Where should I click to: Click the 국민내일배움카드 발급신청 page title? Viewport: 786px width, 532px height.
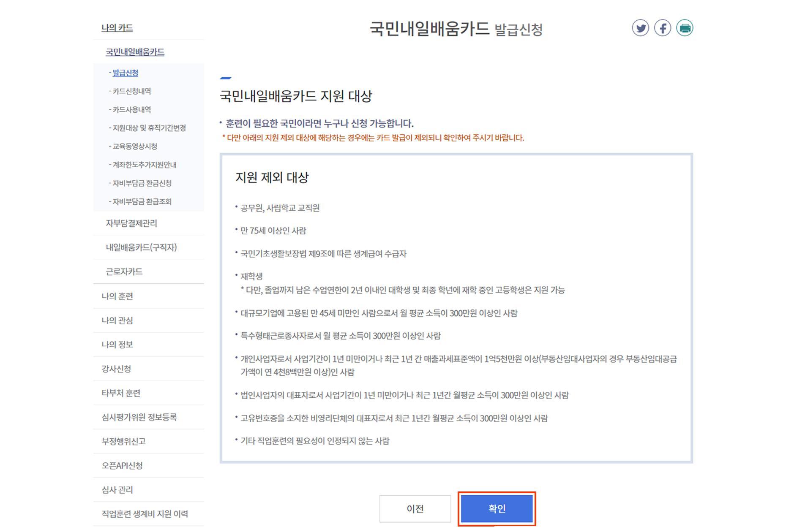pos(456,29)
